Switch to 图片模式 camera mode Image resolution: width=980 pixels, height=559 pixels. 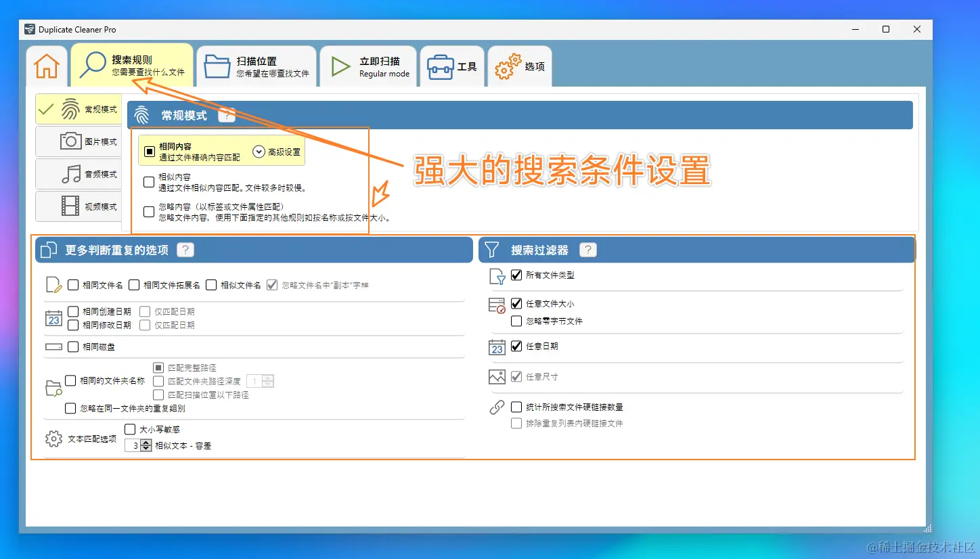79,141
